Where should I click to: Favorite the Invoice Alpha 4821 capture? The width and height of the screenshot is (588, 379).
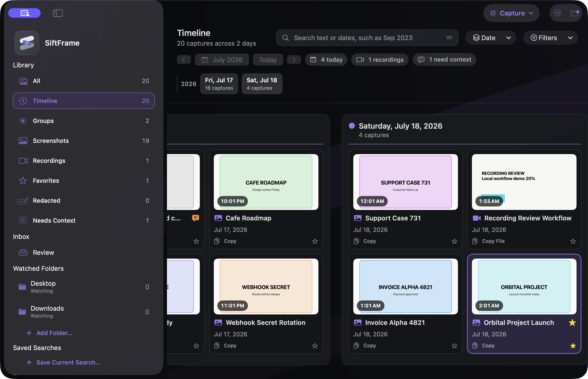(454, 346)
